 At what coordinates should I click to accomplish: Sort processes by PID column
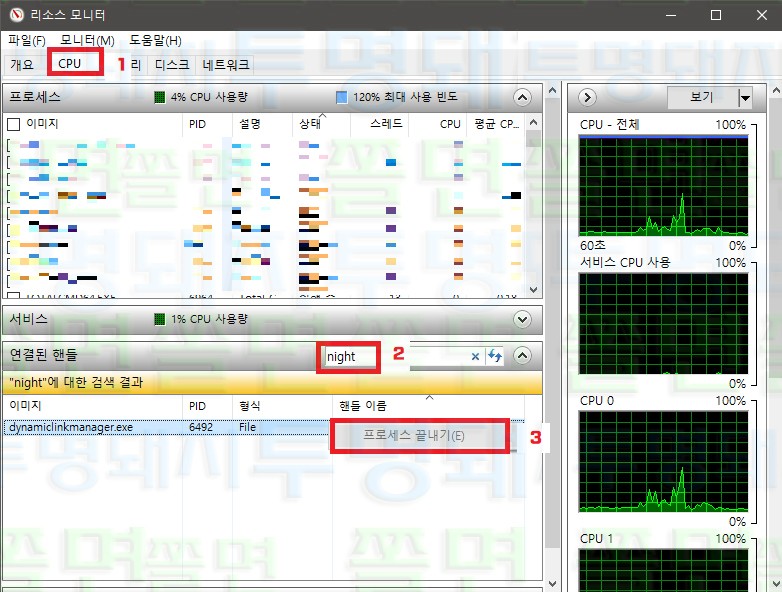pos(207,124)
